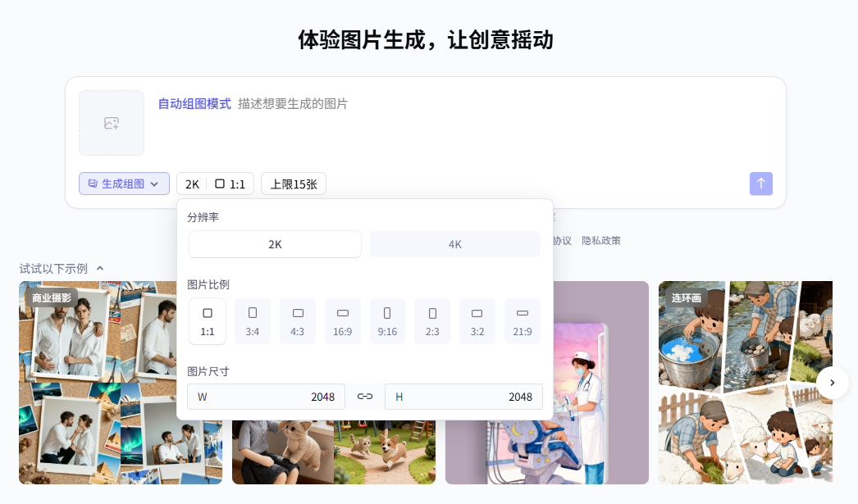858x504 pixels.
Task: Click the width W input field
Action: click(x=267, y=397)
